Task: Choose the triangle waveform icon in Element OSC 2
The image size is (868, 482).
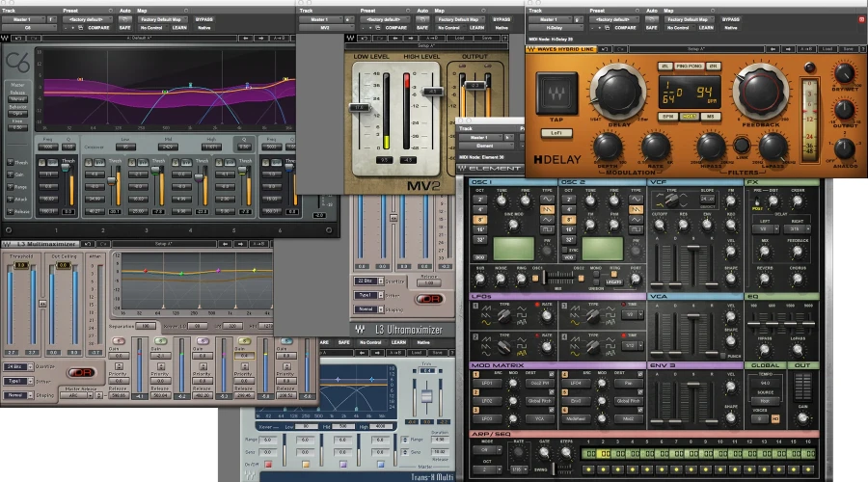Action: click(x=636, y=220)
